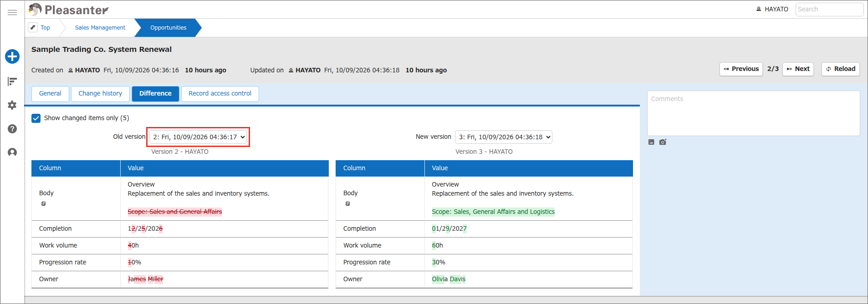Click the small icon under Body in the new version table
The image size is (868, 304).
pyautogui.click(x=348, y=203)
